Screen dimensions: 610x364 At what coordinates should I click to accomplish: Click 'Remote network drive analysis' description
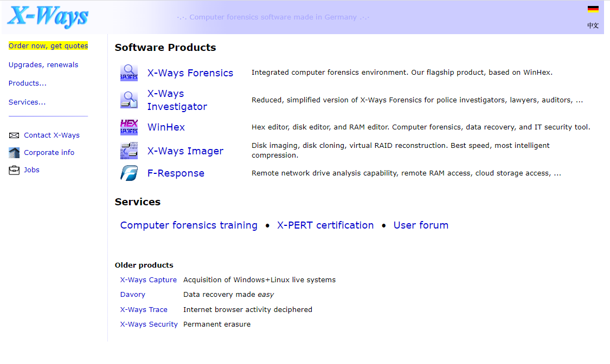click(x=406, y=173)
